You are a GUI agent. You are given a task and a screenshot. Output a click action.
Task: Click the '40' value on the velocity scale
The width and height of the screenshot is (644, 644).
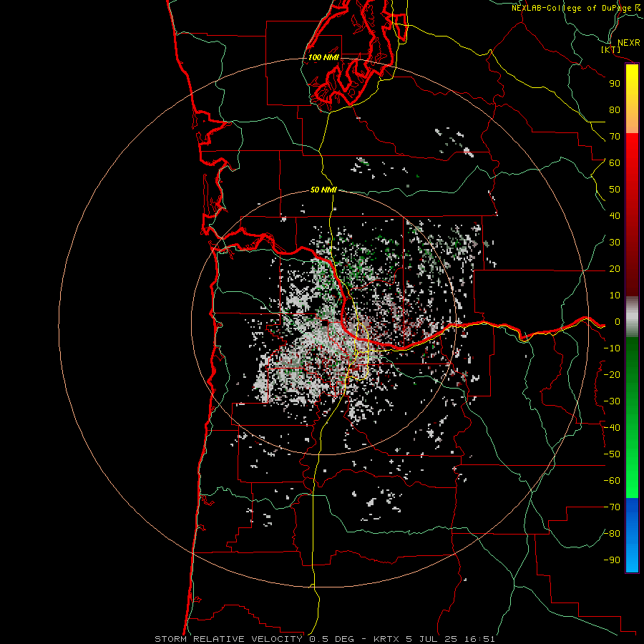pyautogui.click(x=615, y=216)
